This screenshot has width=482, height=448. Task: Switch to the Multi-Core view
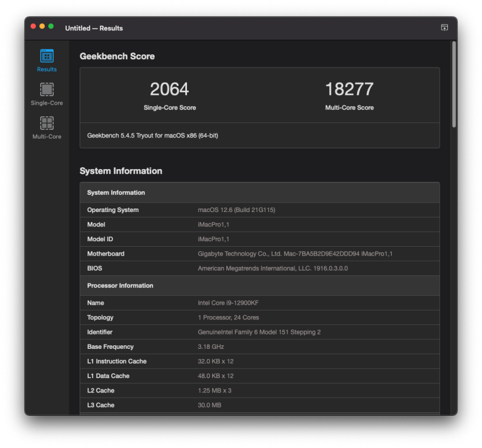point(47,128)
